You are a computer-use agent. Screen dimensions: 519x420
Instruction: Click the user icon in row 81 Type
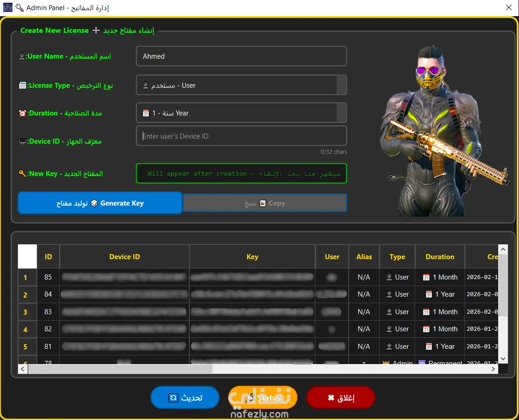tap(389, 347)
